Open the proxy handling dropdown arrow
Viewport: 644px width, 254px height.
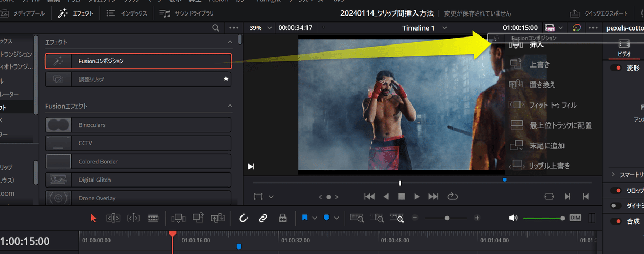[x=561, y=28]
